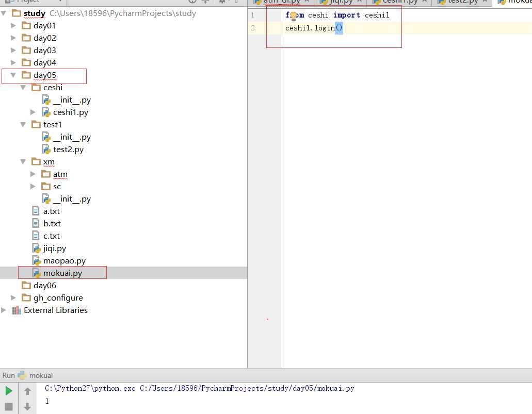
Task: Select the test1 package name
Action: pyautogui.click(x=53, y=125)
